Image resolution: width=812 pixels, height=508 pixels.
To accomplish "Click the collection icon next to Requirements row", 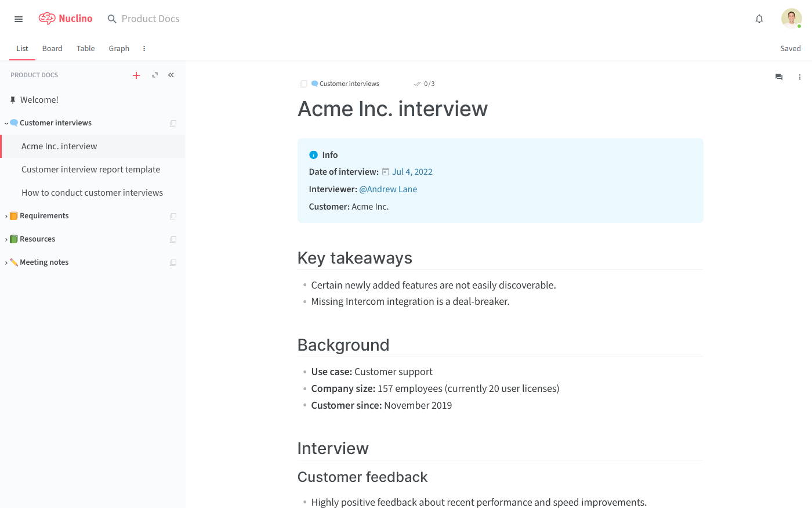I will (x=173, y=216).
